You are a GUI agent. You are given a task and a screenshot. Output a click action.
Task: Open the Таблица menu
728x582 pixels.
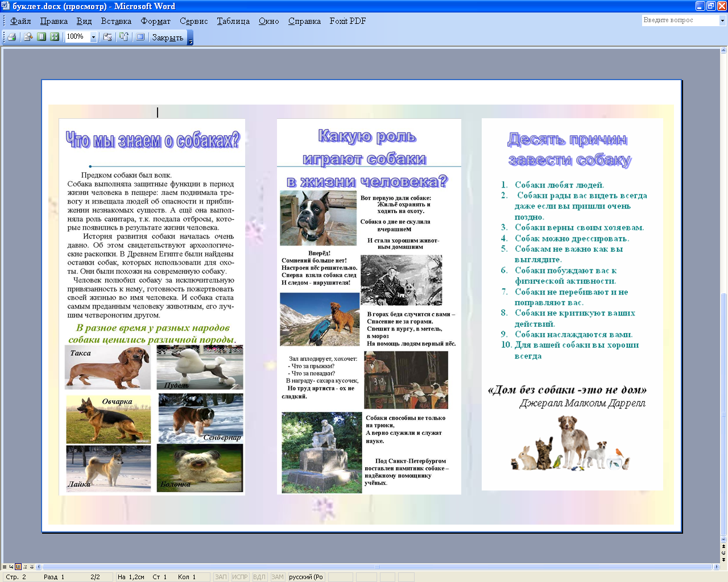point(233,21)
